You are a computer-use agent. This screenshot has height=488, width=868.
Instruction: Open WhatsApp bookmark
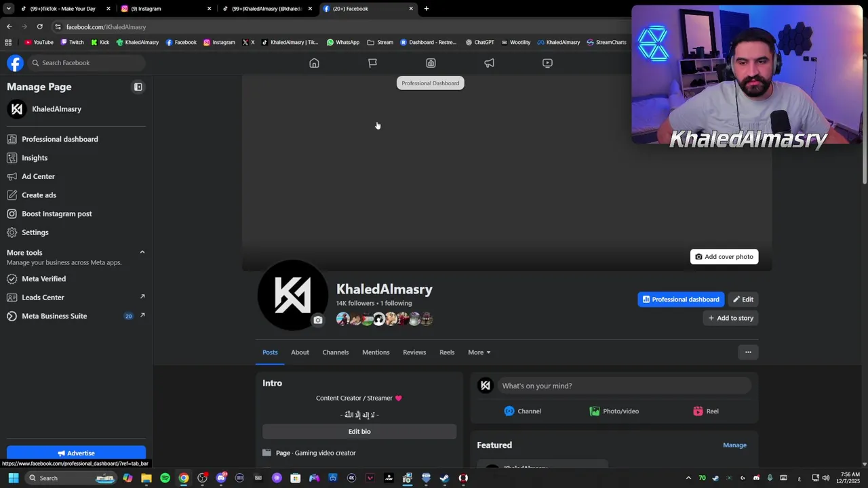coord(343,42)
